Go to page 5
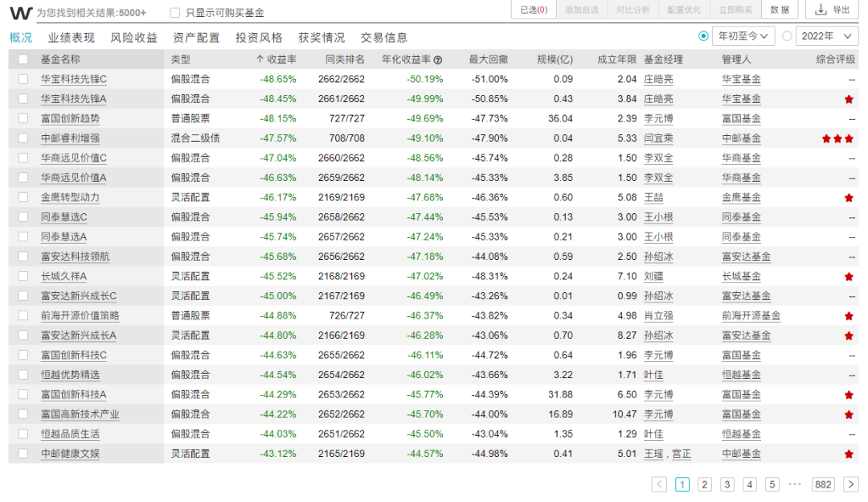 point(772,484)
